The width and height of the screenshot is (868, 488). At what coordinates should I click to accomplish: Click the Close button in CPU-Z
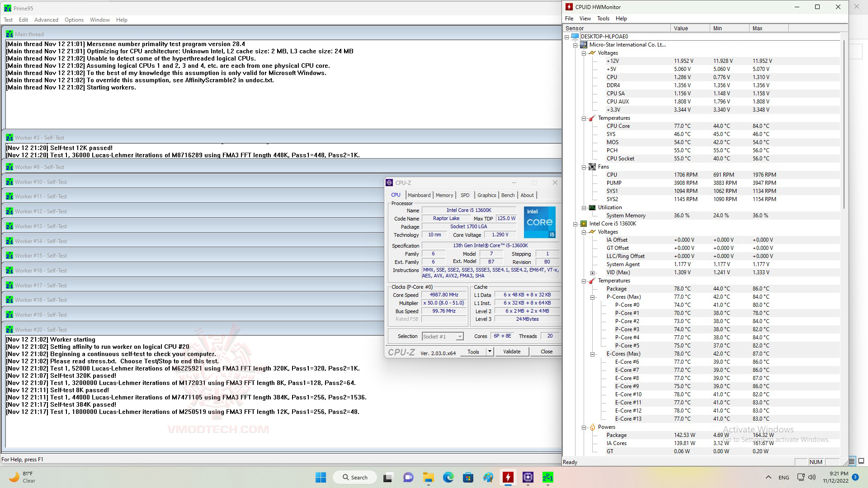point(546,352)
